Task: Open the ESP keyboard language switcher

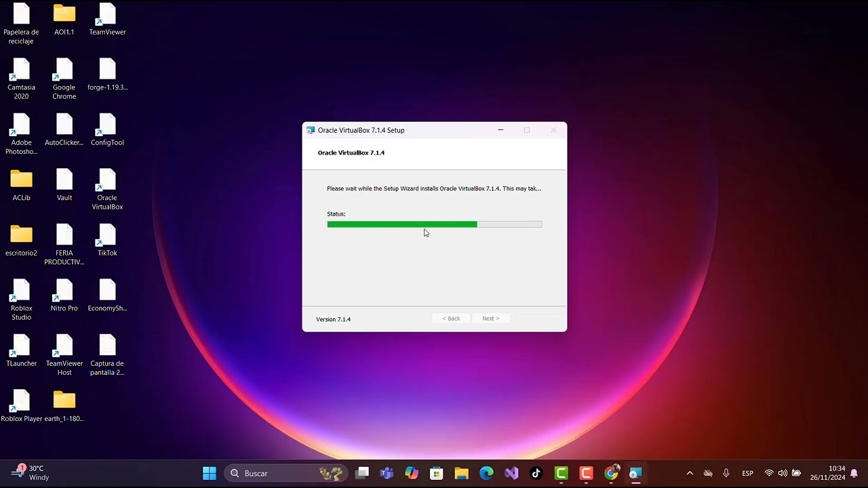Action: 747,473
